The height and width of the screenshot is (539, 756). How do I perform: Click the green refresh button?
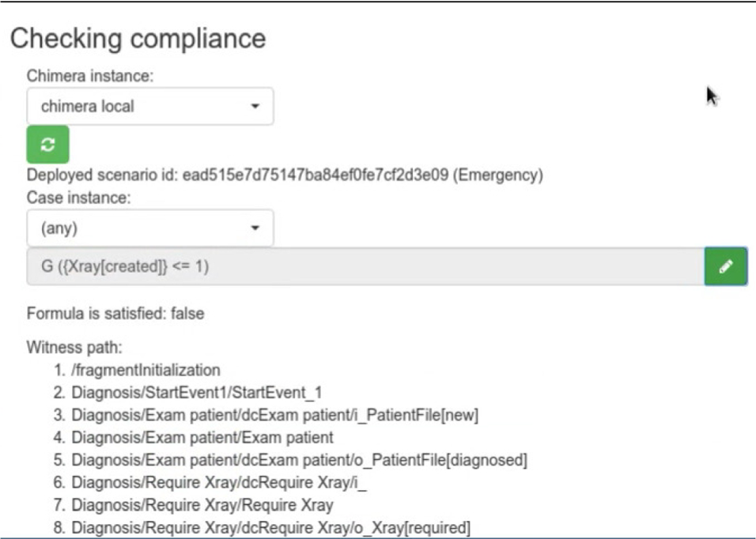click(x=48, y=144)
